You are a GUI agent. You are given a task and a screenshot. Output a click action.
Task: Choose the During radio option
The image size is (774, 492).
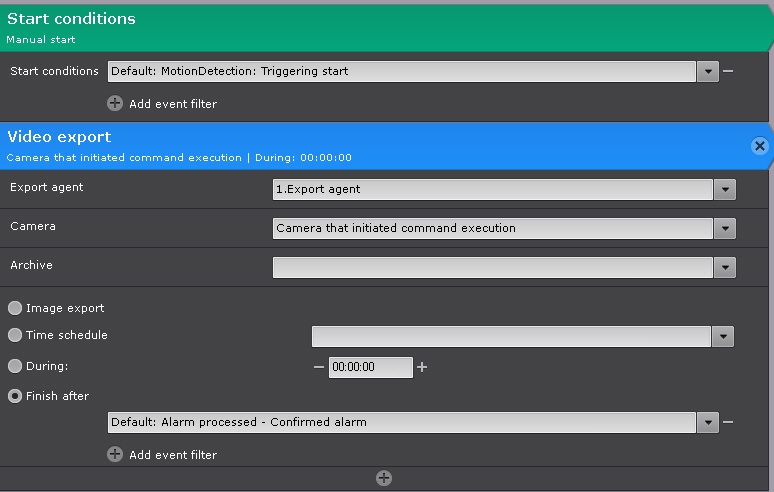pyautogui.click(x=15, y=367)
